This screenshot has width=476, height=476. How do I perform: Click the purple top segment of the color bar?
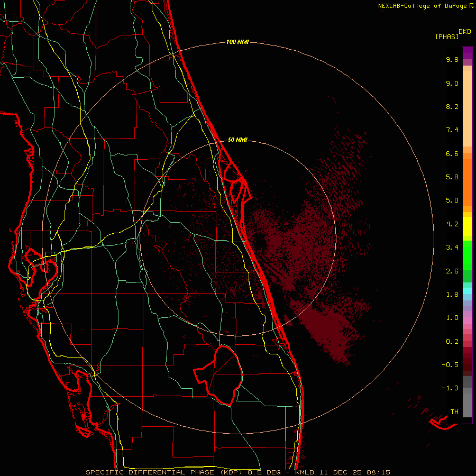(467, 53)
